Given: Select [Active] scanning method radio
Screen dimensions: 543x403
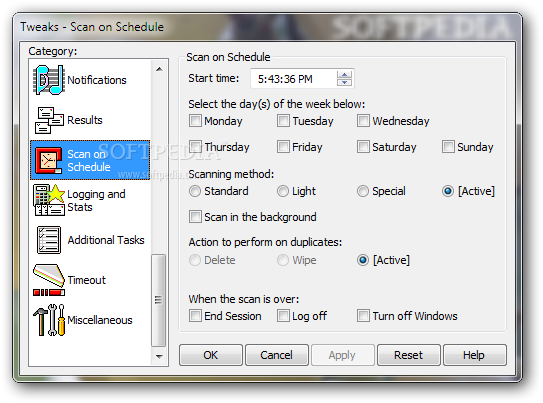Looking at the screenshot, I should 447,191.
